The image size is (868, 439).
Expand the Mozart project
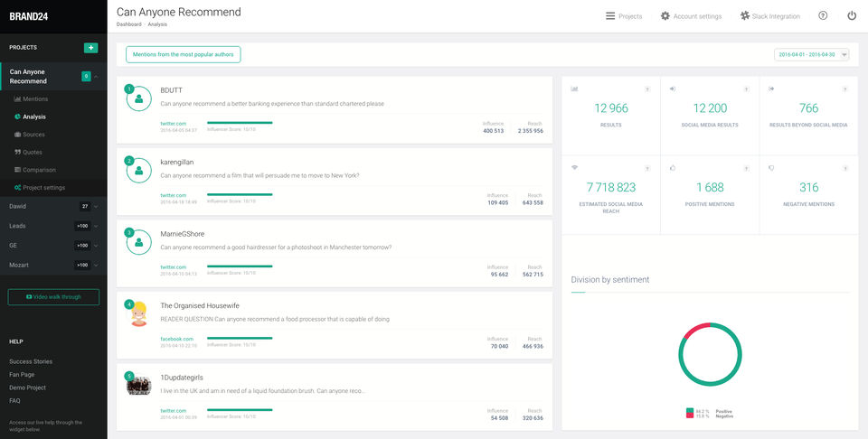point(96,265)
